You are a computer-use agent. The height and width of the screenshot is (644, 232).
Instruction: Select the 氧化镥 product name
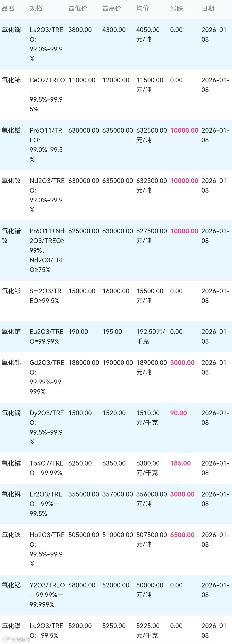[x=11, y=626]
